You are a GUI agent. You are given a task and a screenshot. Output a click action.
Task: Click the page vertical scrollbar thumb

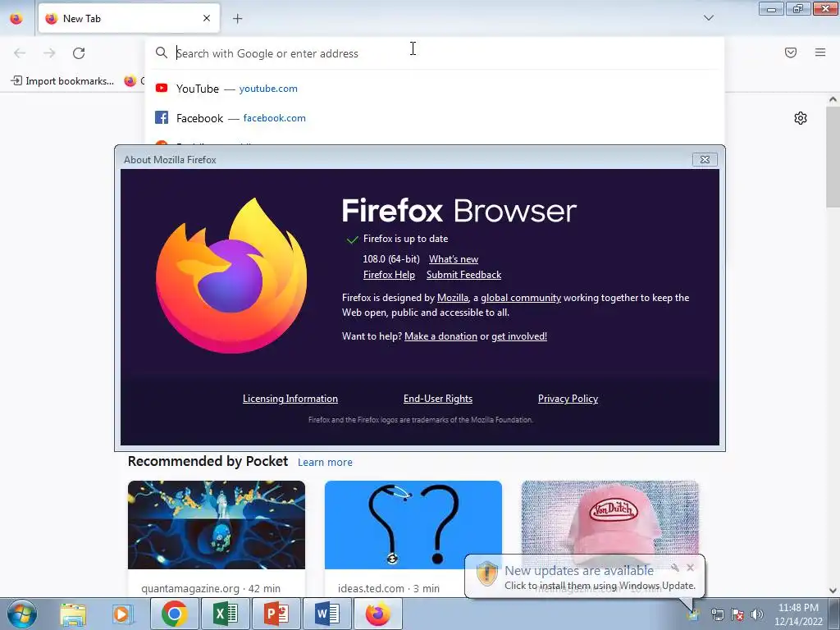[x=833, y=157]
